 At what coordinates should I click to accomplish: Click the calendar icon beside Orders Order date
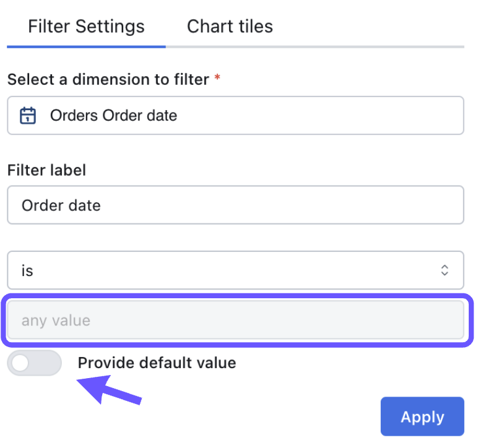point(28,116)
